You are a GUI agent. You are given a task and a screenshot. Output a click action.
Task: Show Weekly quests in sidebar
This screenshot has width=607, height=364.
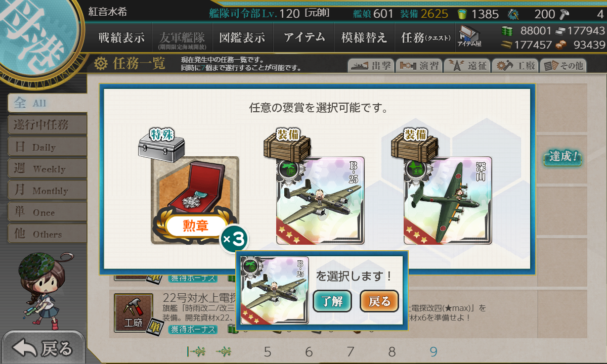coord(47,168)
